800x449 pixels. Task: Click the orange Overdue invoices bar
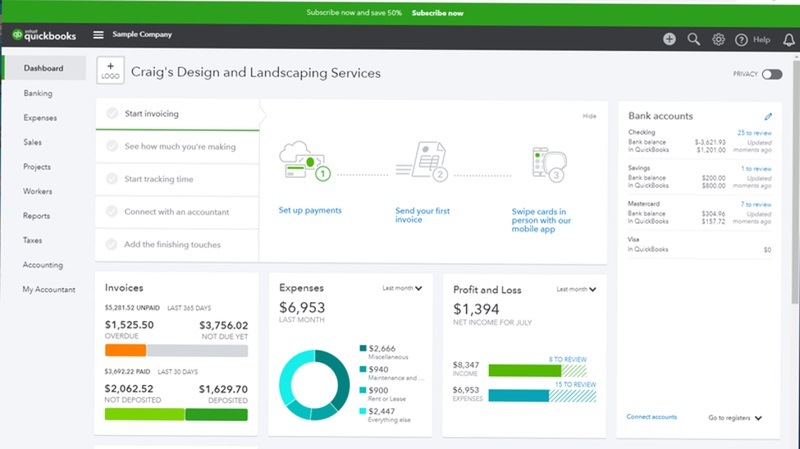[x=125, y=350]
